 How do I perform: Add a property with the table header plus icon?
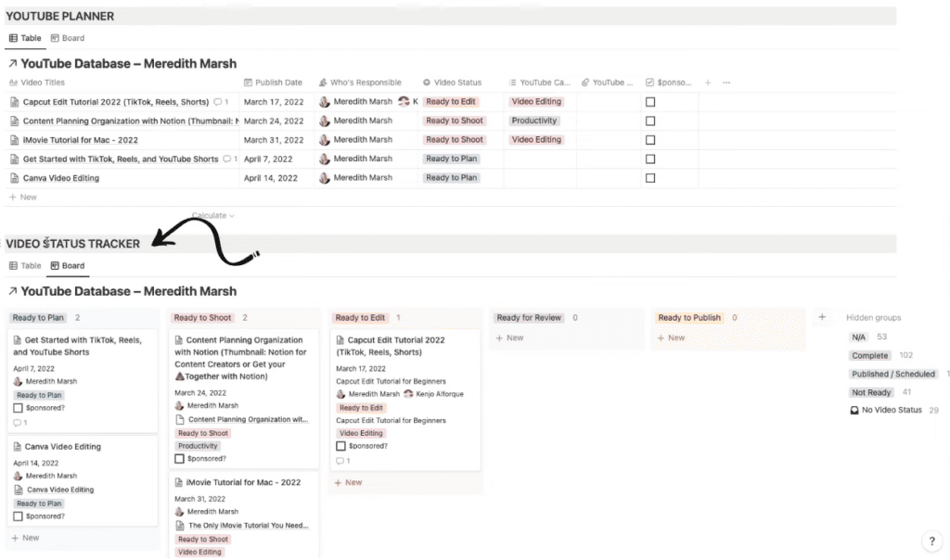[708, 83]
